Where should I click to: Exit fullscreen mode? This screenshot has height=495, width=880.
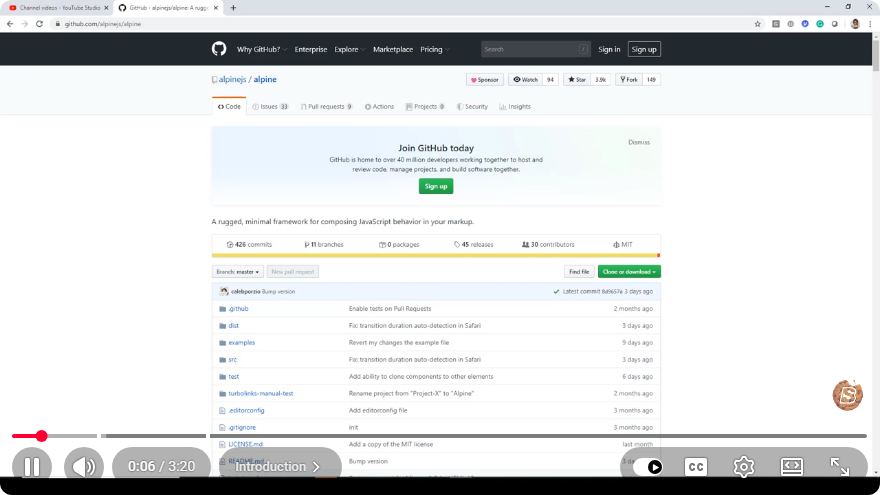point(840,466)
